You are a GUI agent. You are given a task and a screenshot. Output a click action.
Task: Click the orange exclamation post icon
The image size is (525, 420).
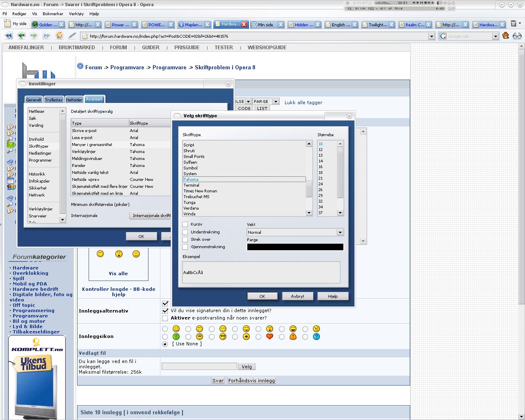pyautogui.click(x=293, y=336)
